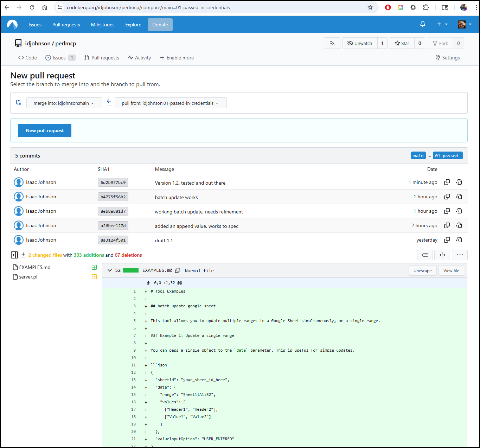Screen dimensions: 480x448
Task: Click the whitespace options diff icon
Action: [425, 255]
